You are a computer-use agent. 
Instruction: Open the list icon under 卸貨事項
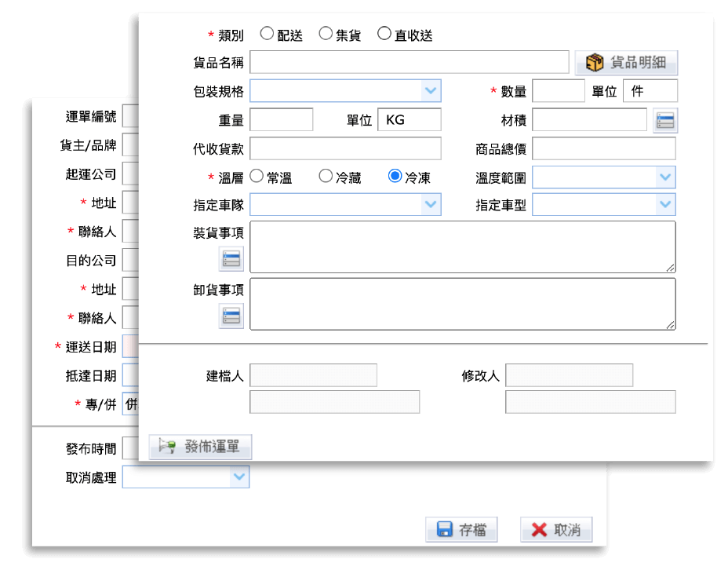(x=231, y=316)
